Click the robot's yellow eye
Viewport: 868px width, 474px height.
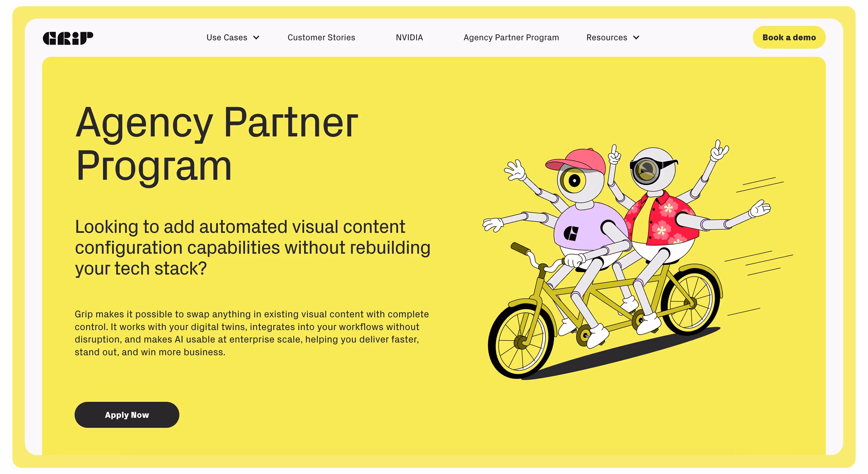click(574, 181)
